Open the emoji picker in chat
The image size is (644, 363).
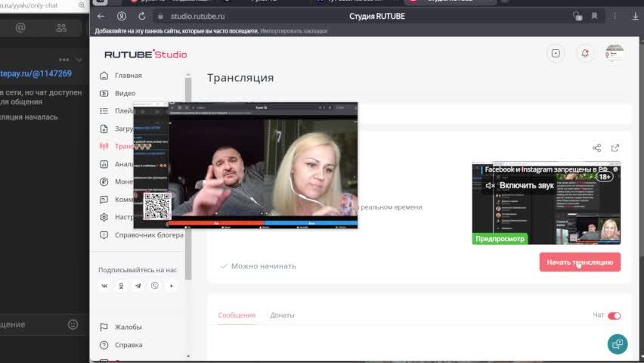pos(73,324)
